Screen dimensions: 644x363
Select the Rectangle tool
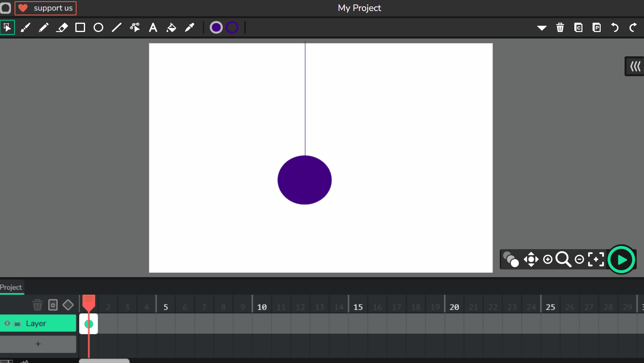pos(80,28)
